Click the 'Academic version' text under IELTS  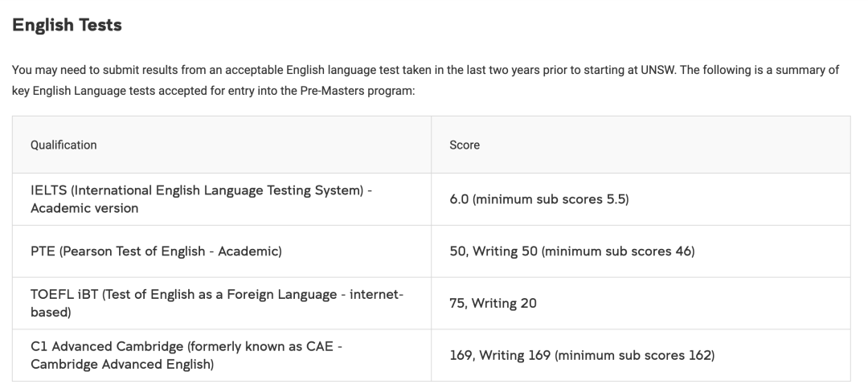coord(84,208)
